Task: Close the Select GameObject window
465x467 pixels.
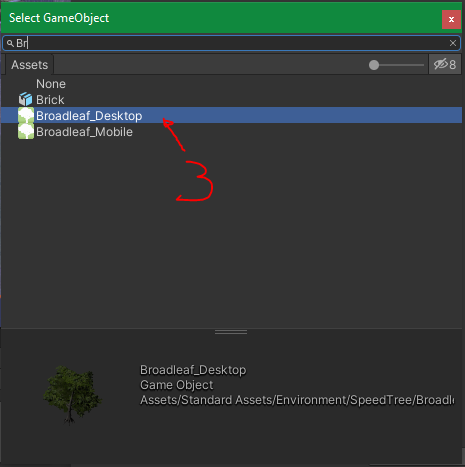Action: tap(451, 19)
